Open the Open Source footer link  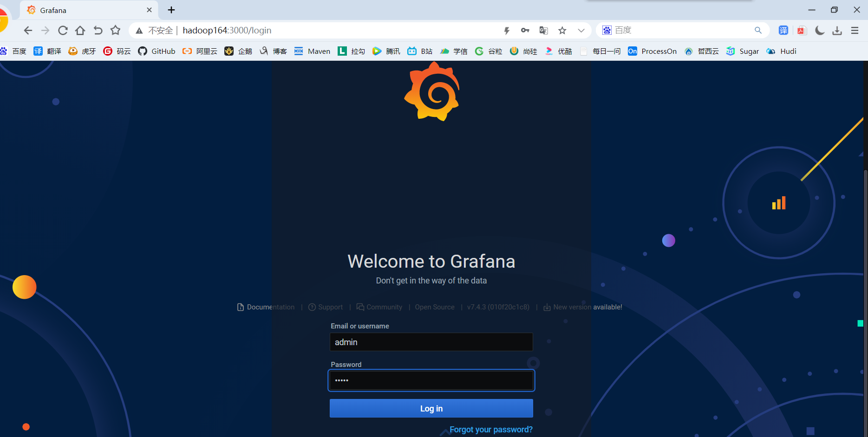click(x=435, y=307)
